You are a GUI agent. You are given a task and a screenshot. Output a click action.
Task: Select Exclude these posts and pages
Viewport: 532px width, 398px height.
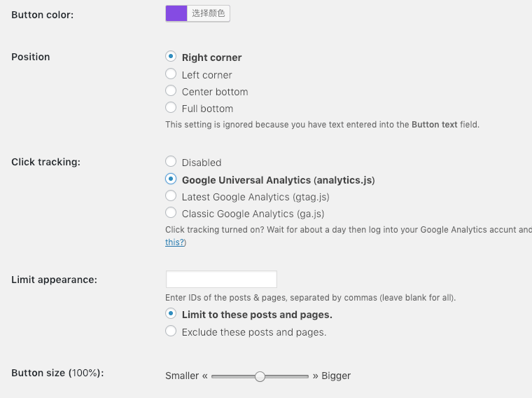(x=171, y=331)
